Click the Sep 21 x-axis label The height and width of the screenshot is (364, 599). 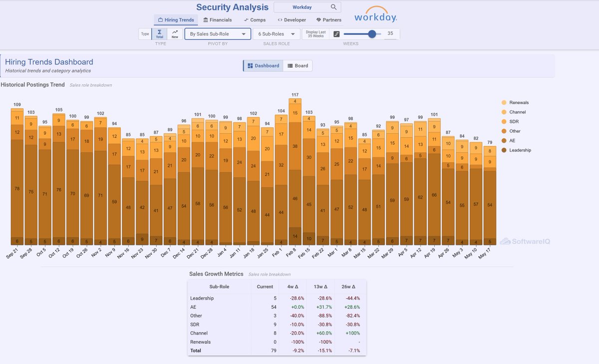click(x=12, y=253)
